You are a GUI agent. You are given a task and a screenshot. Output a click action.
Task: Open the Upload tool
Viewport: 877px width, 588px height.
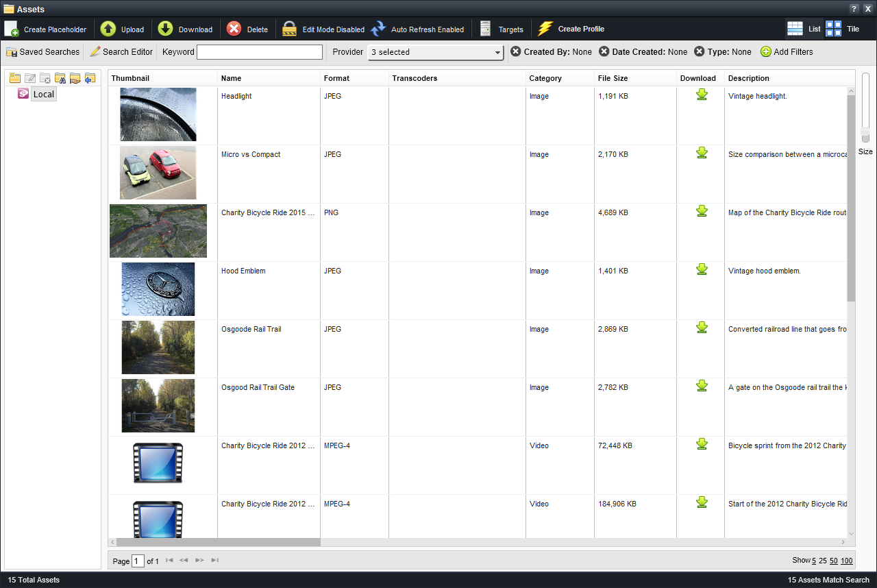pyautogui.click(x=123, y=29)
